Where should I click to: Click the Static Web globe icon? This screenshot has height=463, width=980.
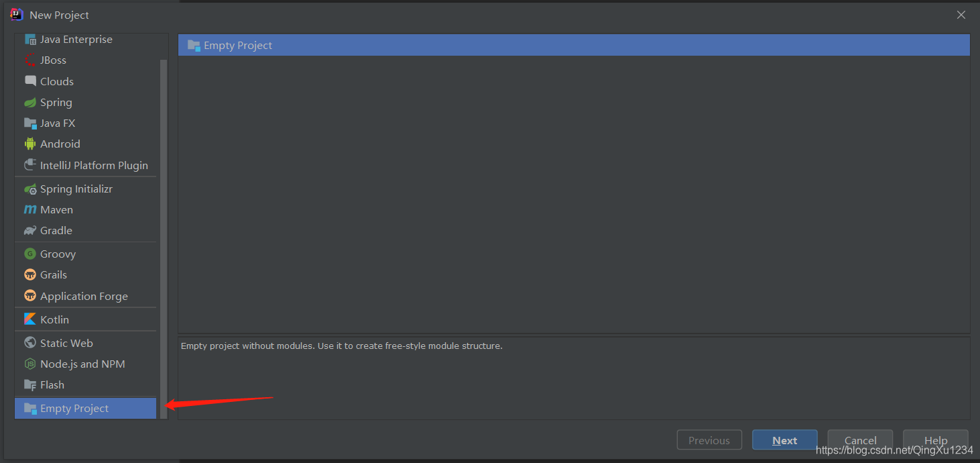coord(30,343)
